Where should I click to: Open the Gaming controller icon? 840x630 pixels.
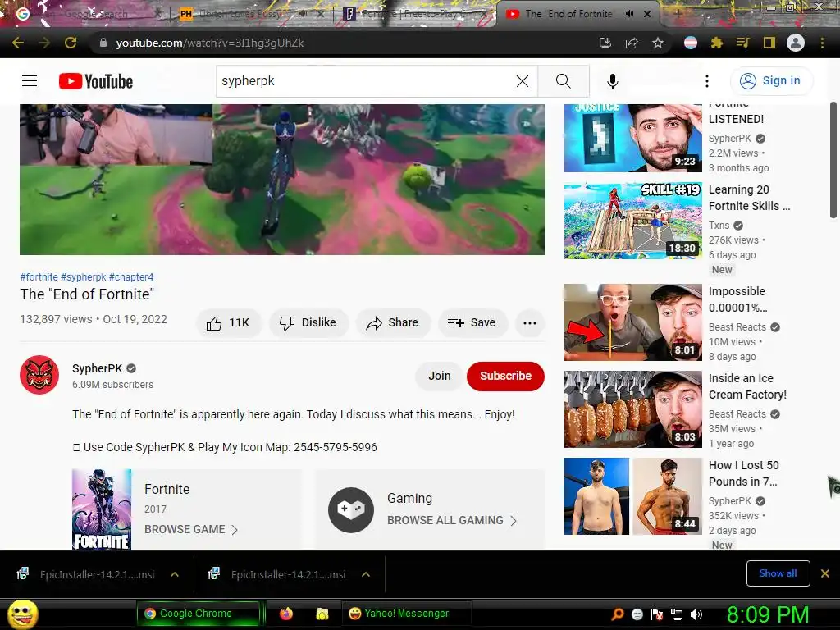pos(351,509)
